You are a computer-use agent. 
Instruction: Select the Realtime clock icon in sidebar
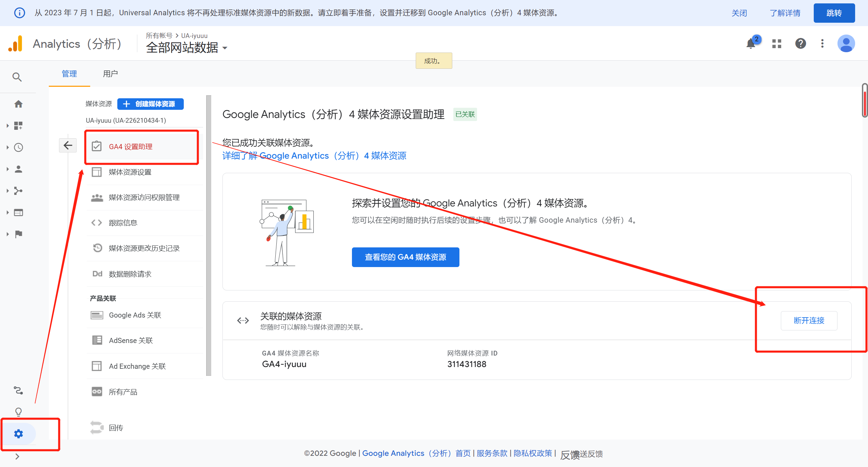18,147
